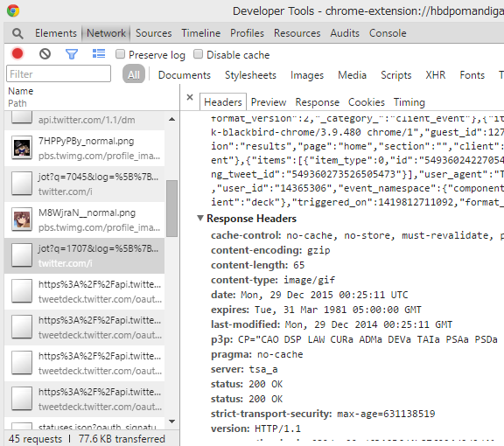Stop recording network log with red button

pos(17,53)
